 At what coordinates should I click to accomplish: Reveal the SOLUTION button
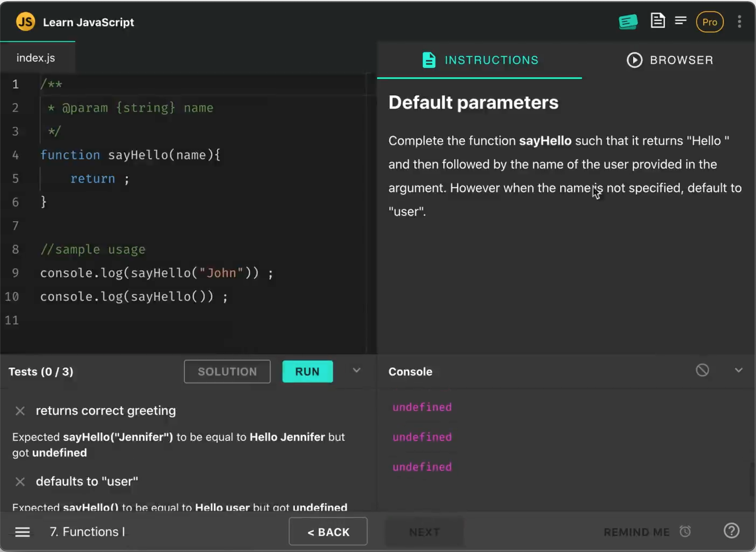pyautogui.click(x=227, y=371)
